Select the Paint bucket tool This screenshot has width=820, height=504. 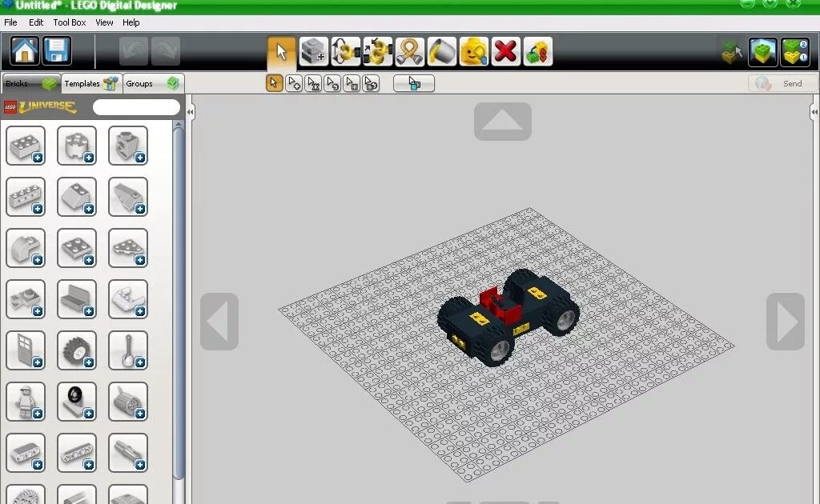coord(442,52)
